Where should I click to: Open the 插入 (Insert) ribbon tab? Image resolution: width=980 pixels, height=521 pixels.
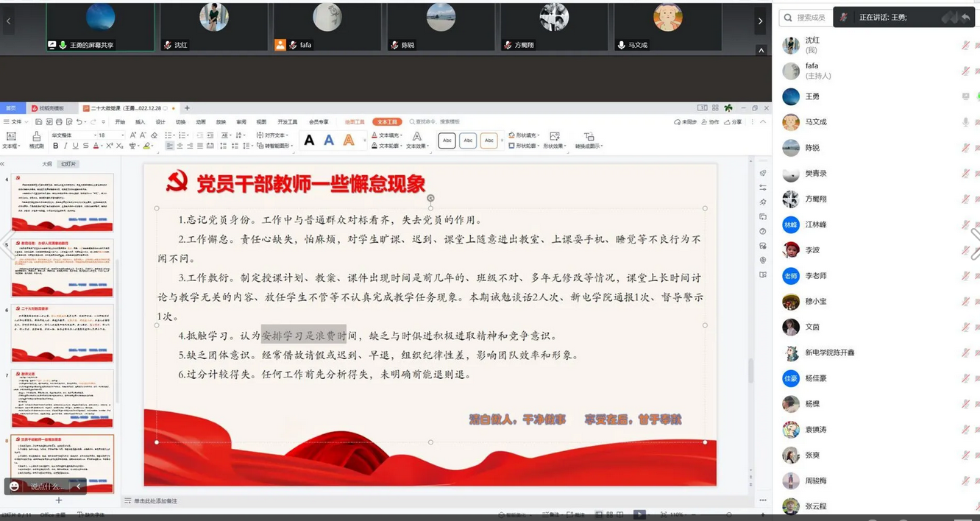[x=140, y=122]
